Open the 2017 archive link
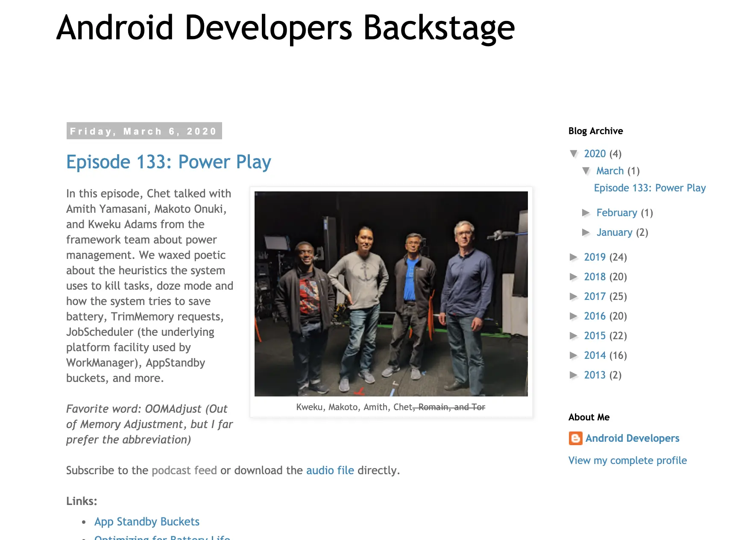 [x=595, y=296]
